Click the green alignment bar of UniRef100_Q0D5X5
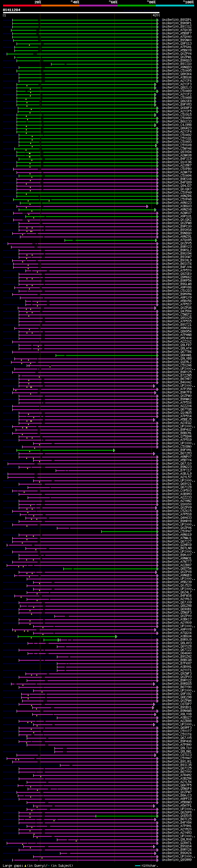Screen dimensions: 197x868 coord(127,816)
